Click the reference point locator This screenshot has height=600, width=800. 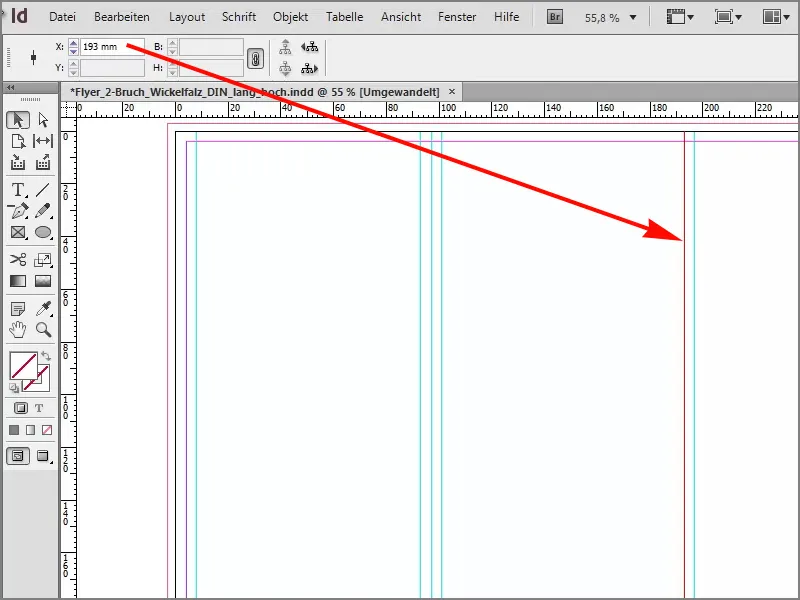(34, 57)
